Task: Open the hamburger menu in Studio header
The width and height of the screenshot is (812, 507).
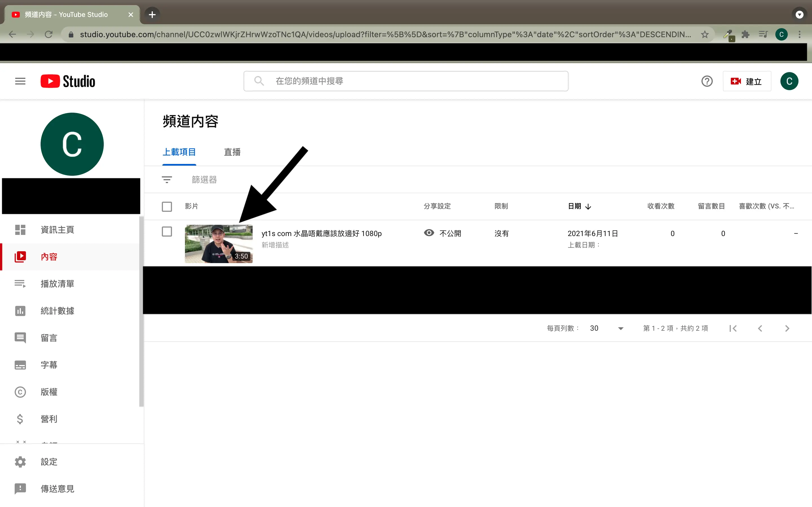Action: [x=20, y=81]
